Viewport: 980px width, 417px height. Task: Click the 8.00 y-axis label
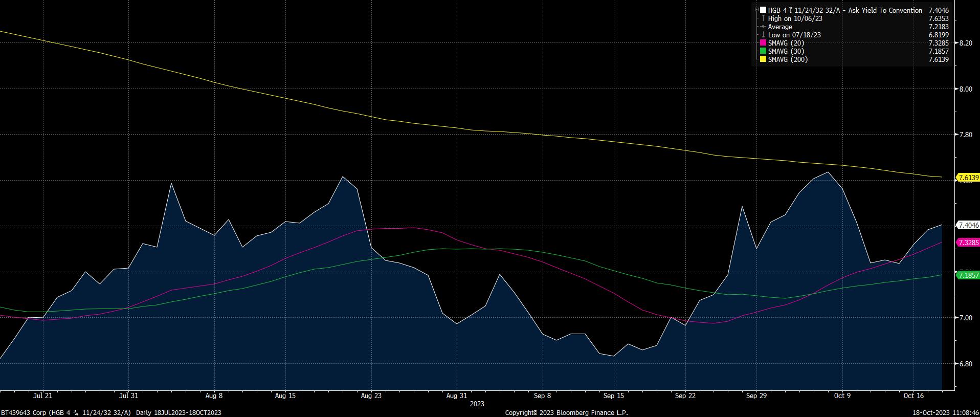[965, 89]
